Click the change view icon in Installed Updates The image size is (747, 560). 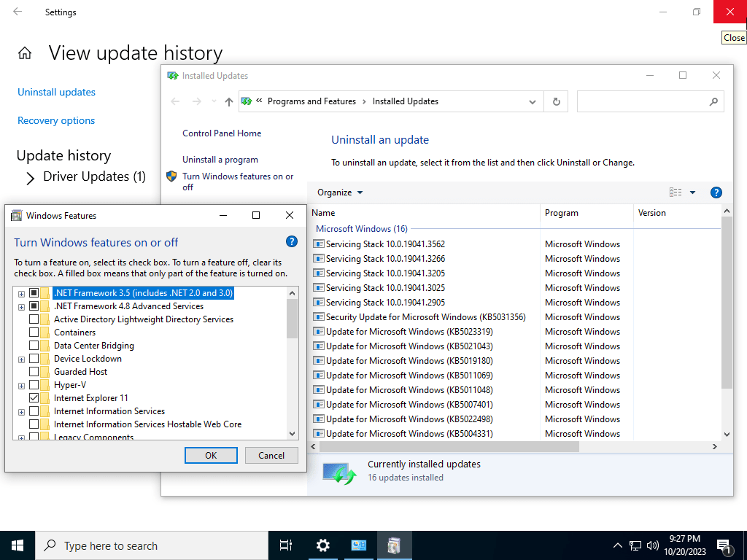tap(675, 192)
